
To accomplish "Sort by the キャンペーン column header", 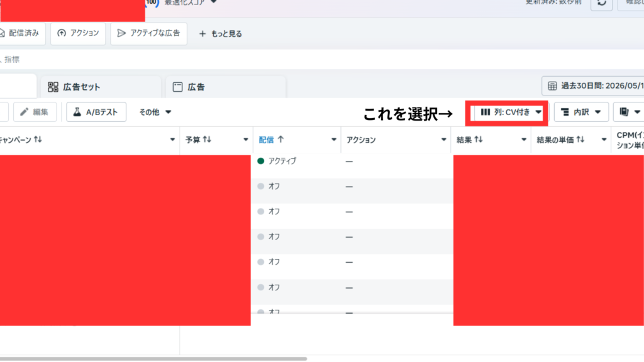I will (21, 140).
